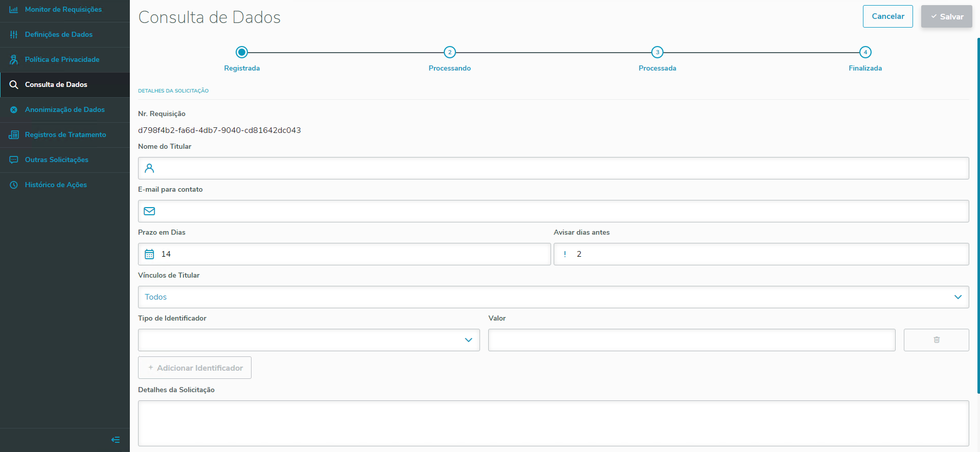Screen dimensions: 980x452
Task: Expand the Vínculos de Titular dropdown
Action: click(553, 297)
